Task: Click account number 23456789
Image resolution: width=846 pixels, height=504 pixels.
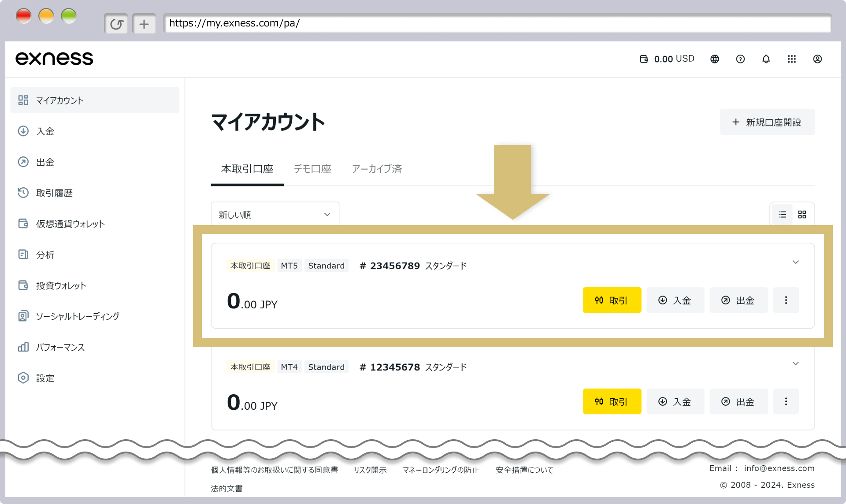Action: pos(390,266)
